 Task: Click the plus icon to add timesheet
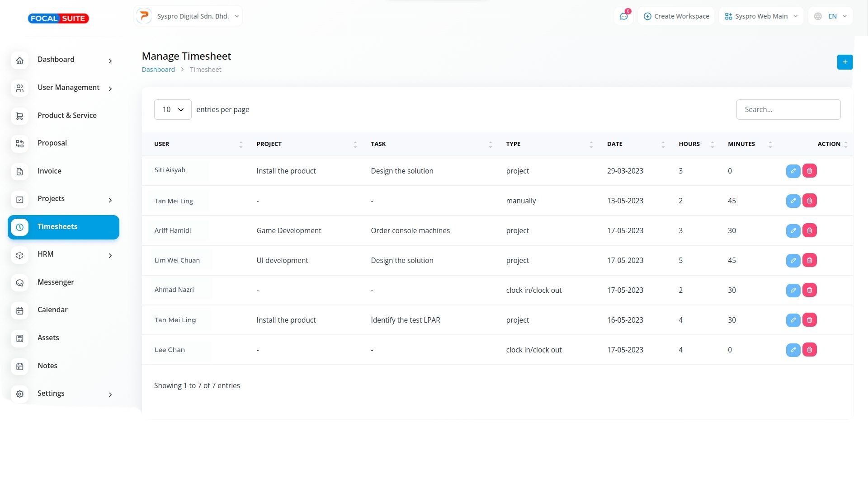pos(844,62)
